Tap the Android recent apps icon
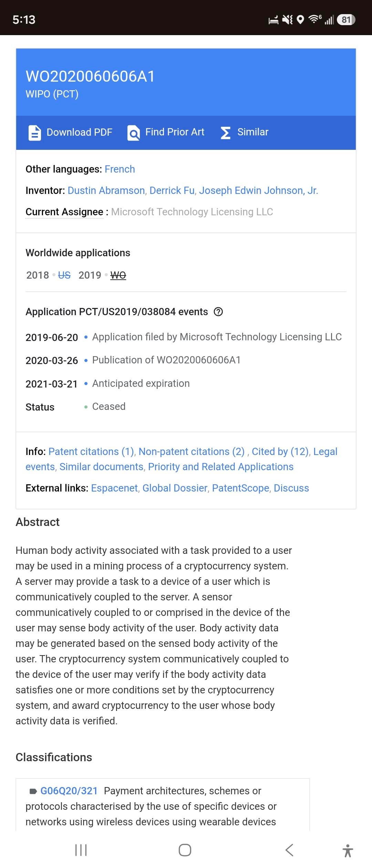Viewport: 372px width, 868px height. tap(81, 850)
